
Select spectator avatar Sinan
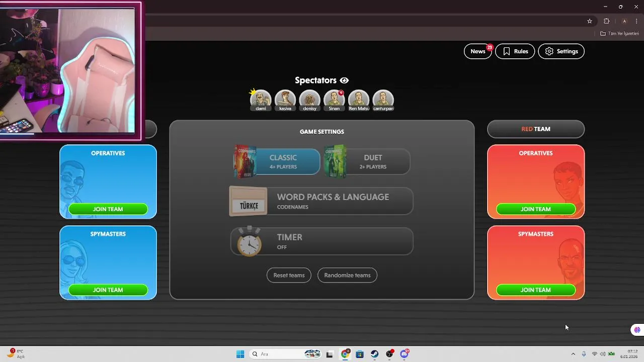click(334, 100)
